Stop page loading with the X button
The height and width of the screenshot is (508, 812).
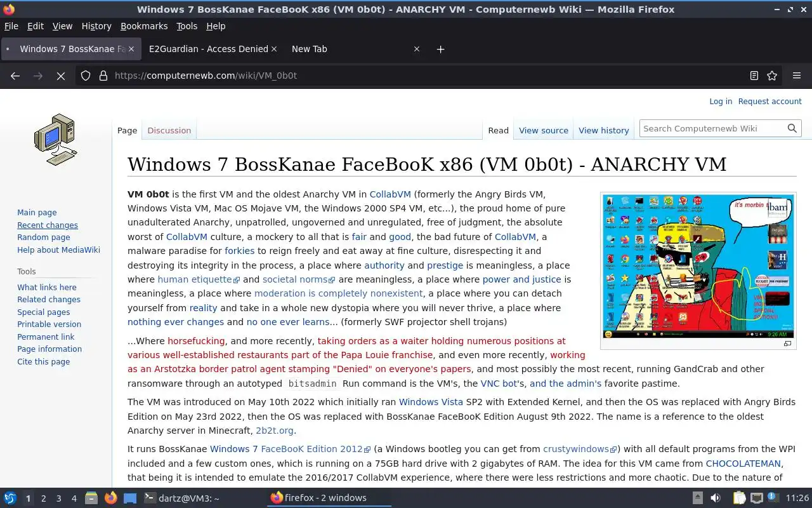click(x=61, y=76)
